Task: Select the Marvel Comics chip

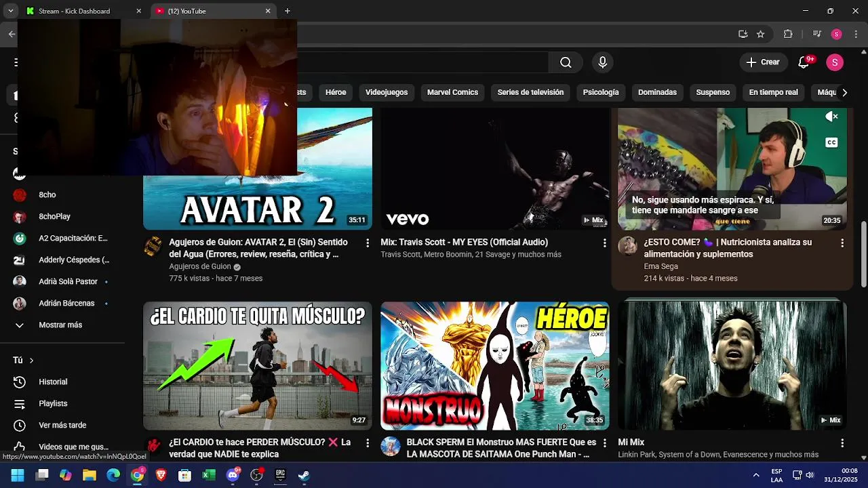Action: 452,92
